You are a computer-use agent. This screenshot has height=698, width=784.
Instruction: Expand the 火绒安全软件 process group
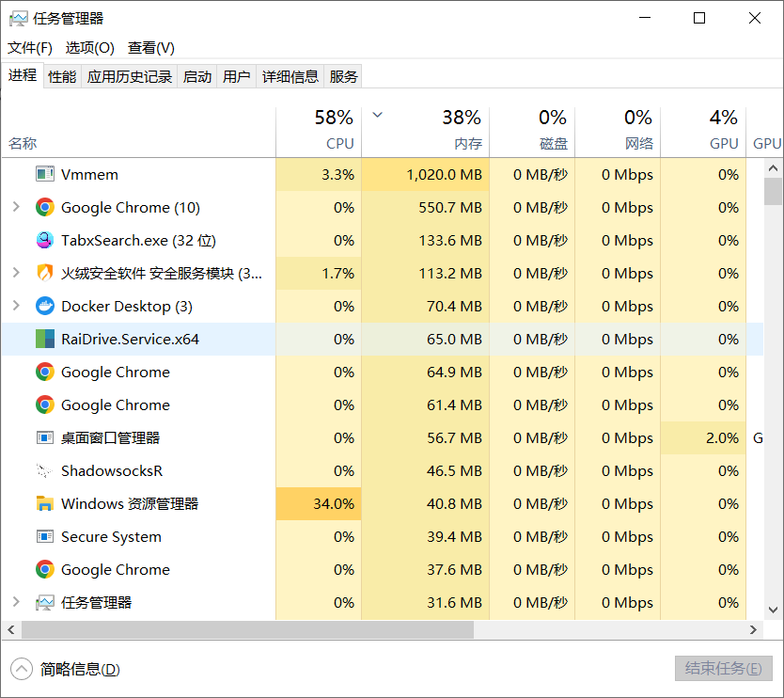[x=16, y=273]
